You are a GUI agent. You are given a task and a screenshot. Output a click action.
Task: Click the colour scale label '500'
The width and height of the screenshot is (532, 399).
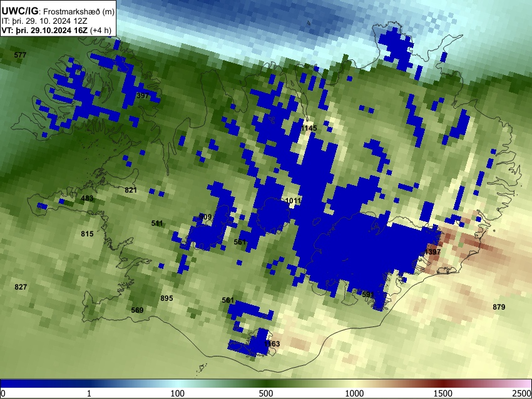(x=266, y=393)
